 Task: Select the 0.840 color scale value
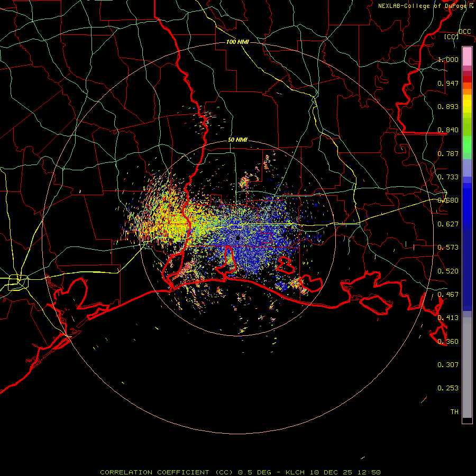[x=448, y=130]
